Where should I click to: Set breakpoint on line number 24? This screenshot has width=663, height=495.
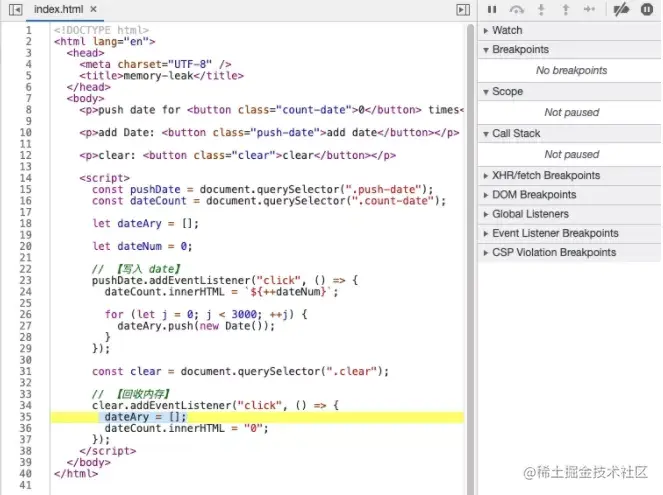(x=25, y=292)
